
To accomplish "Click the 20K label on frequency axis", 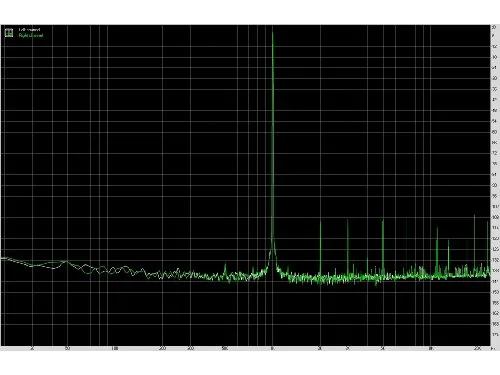I will point(477,348).
